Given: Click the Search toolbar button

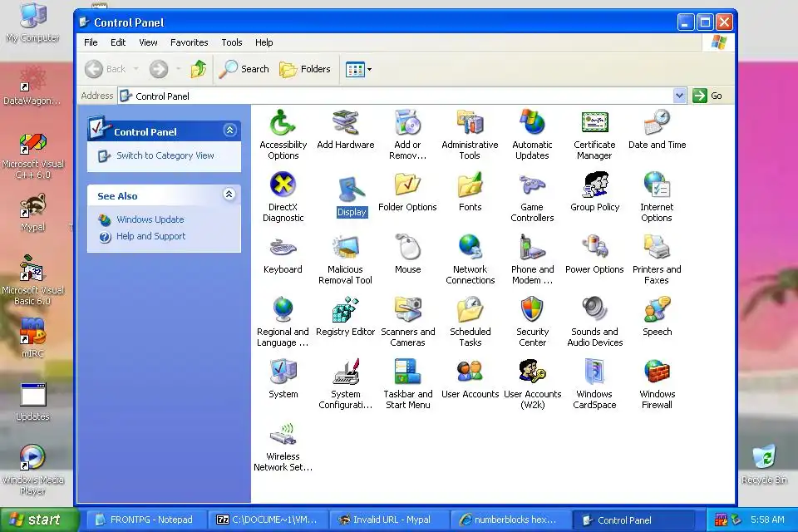Looking at the screenshot, I should [x=244, y=69].
